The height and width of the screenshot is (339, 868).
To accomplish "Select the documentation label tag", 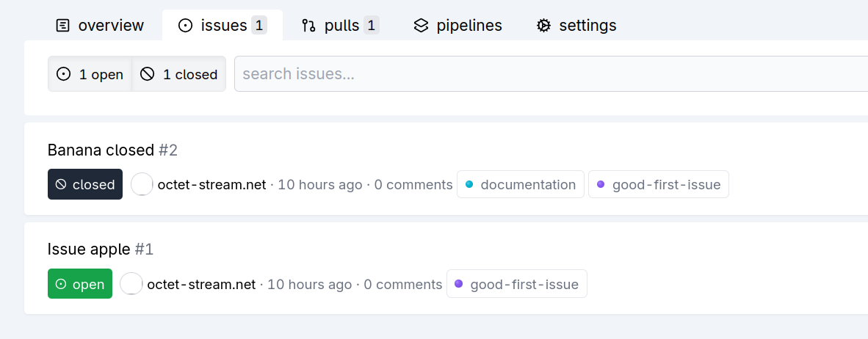I will [x=521, y=184].
